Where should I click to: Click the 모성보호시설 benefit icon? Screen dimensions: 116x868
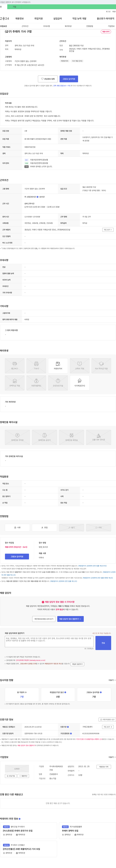(x=58, y=383)
